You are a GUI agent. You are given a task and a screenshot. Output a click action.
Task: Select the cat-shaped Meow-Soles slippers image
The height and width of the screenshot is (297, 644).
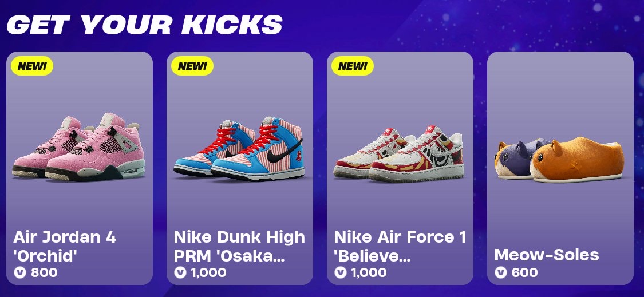(559, 160)
